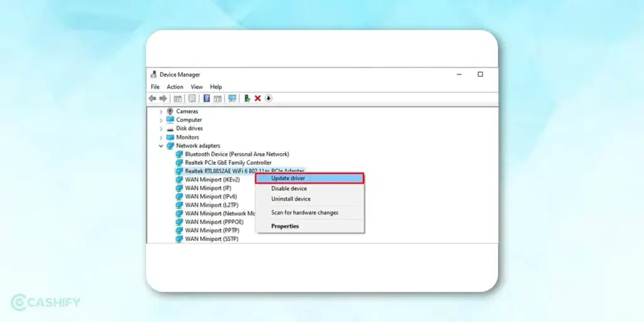Expand the Disk drives category
Image resolution: width=644 pixels, height=322 pixels.
pyautogui.click(x=161, y=129)
